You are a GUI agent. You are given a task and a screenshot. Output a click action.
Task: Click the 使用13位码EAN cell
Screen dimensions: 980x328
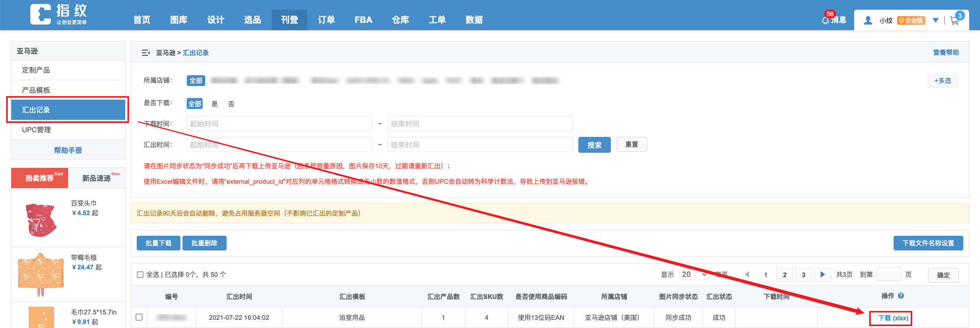(541, 318)
